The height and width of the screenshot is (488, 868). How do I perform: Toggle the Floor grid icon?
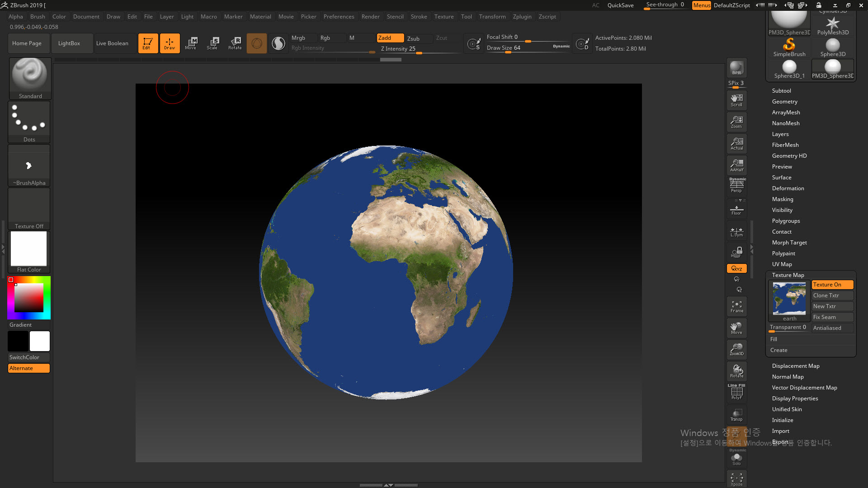[x=736, y=210]
